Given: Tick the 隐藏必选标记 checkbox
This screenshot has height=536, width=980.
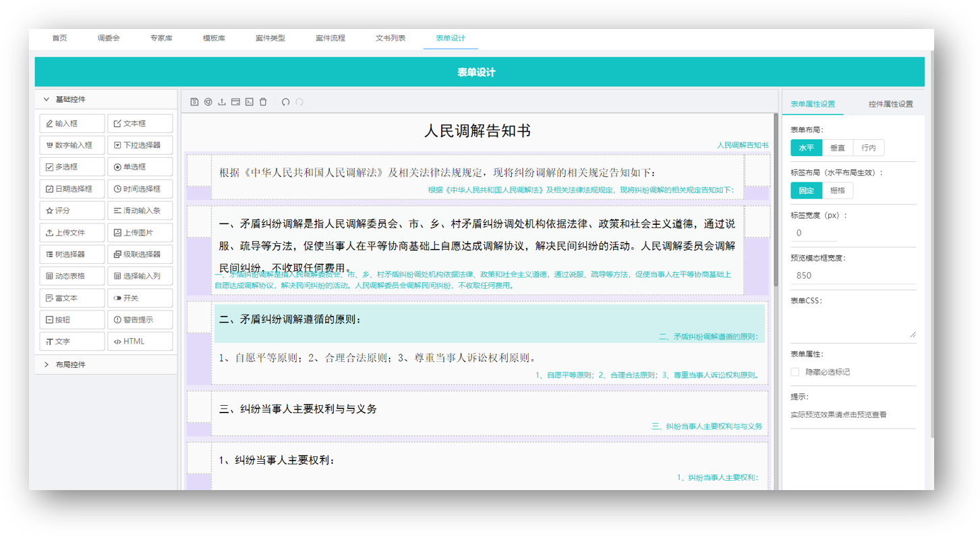Looking at the screenshot, I should pyautogui.click(x=795, y=372).
